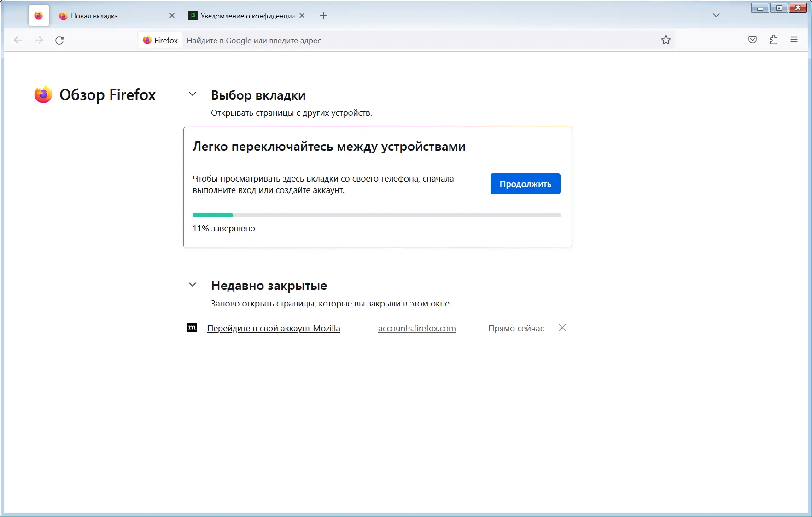This screenshot has height=517, width=812.
Task: Open the Extensions puzzle icon
Action: 773,40
